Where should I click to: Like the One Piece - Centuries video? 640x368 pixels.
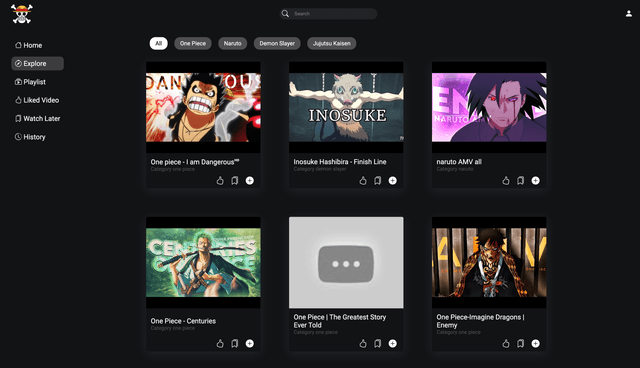pyautogui.click(x=220, y=344)
